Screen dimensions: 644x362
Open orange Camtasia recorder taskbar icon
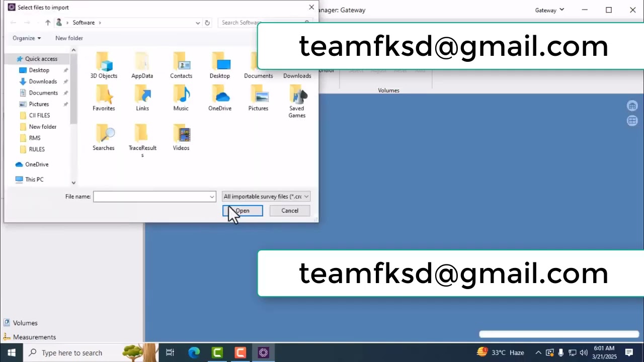[240, 352]
